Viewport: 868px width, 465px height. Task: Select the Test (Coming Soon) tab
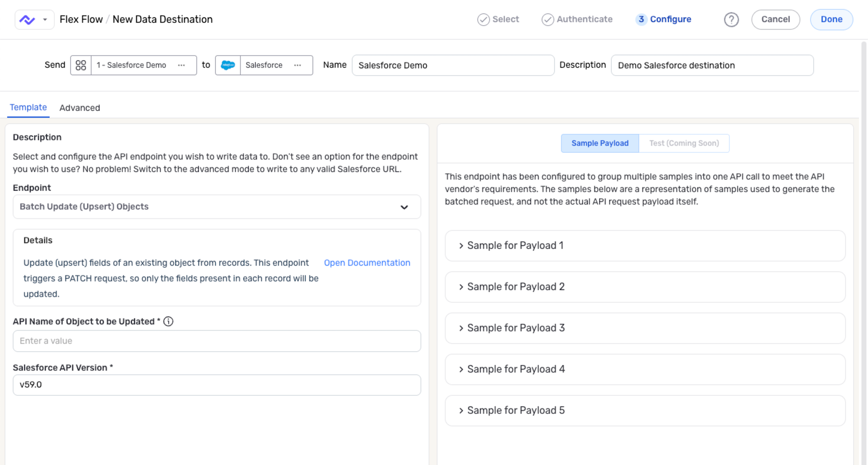click(684, 143)
